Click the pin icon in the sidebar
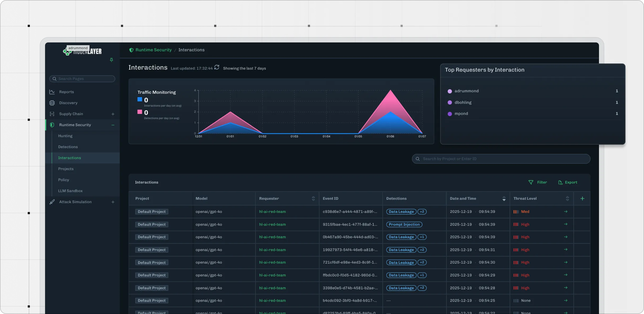644x314 pixels. pyautogui.click(x=111, y=60)
